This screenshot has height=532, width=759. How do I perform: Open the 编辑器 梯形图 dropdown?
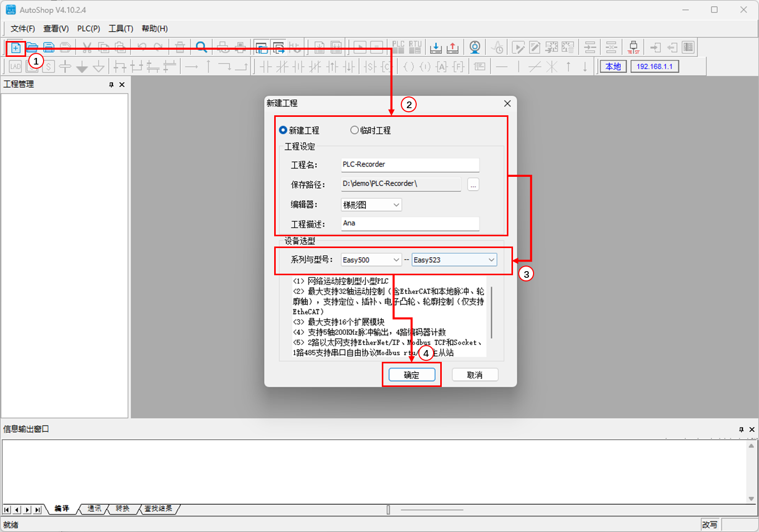point(372,205)
